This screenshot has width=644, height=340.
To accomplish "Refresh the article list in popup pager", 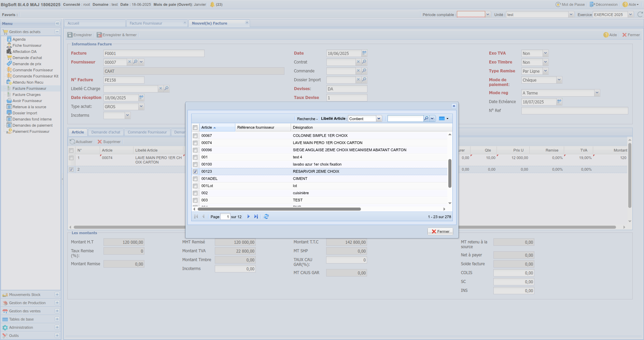I will pyautogui.click(x=266, y=216).
